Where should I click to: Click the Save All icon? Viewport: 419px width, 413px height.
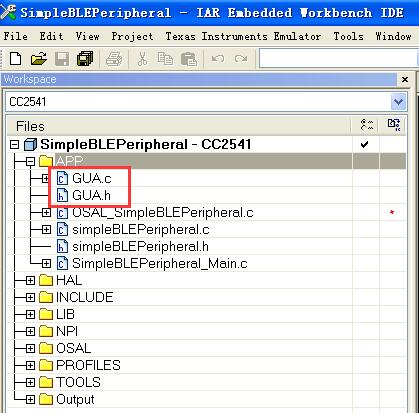tap(85, 59)
